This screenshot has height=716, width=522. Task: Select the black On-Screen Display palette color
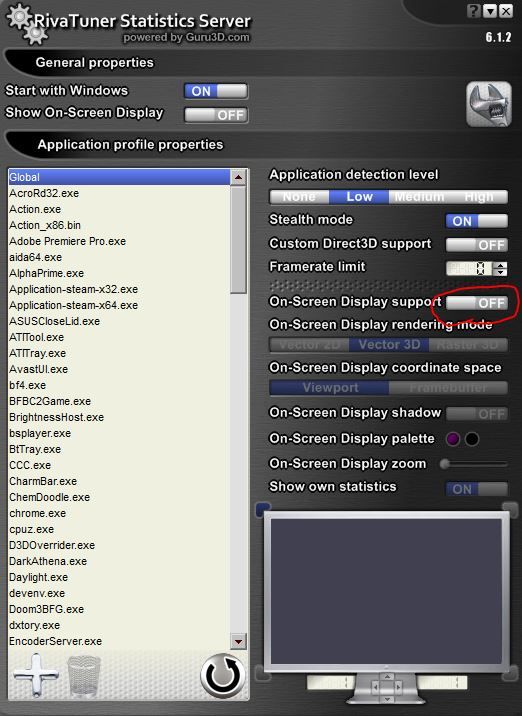coord(472,439)
